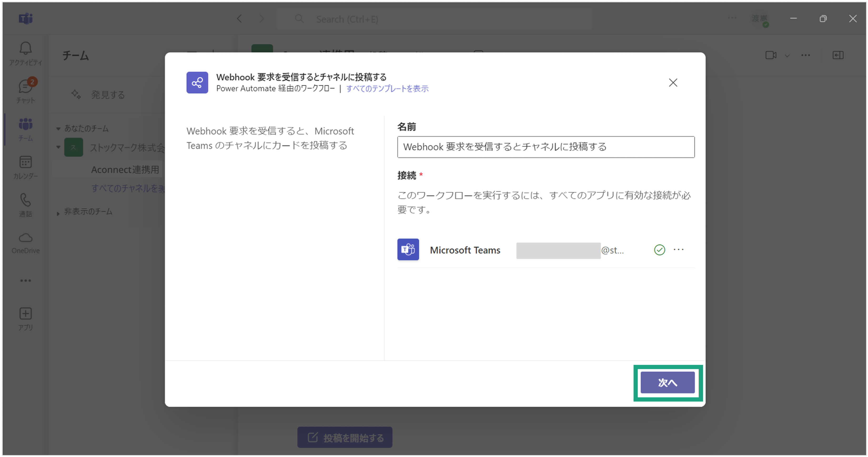Close the Webhook workflow dialog
Viewport: 868px width, 457px height.
673,83
